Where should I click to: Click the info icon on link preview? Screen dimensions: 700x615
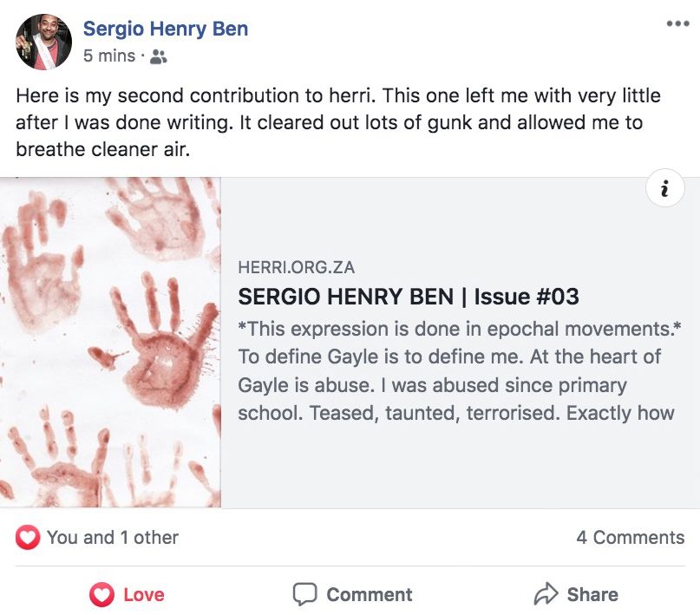[664, 189]
